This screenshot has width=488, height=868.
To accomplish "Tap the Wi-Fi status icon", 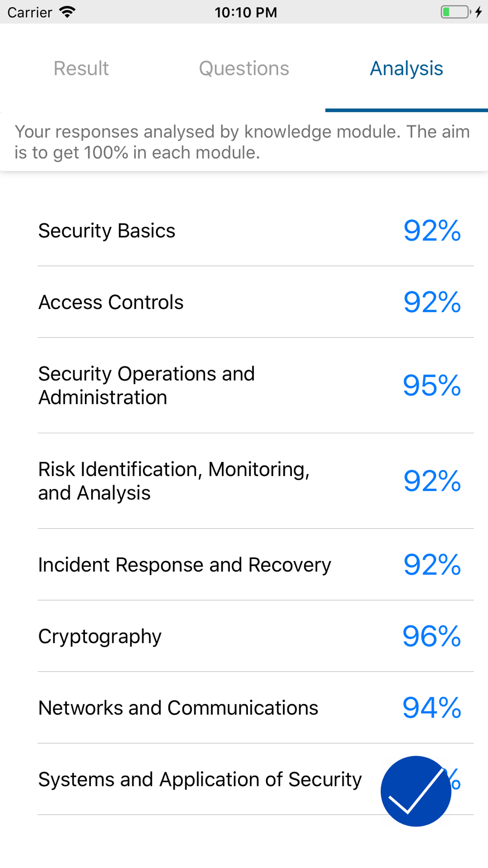I will pyautogui.click(x=67, y=12).
